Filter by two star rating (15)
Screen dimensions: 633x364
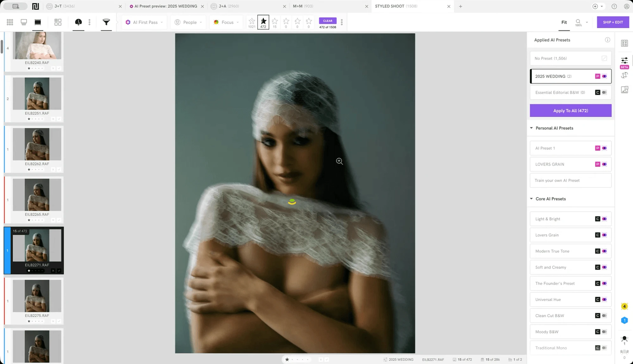275,22
